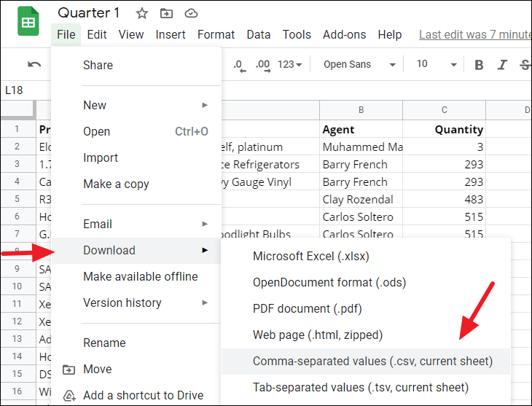Select Share in the File menu
The image size is (532, 406).
coord(136,65)
